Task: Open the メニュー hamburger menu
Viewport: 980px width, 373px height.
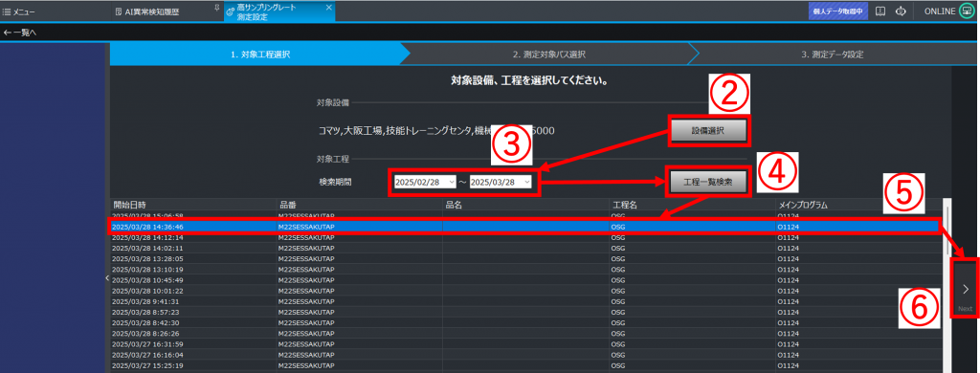Action: (19, 11)
